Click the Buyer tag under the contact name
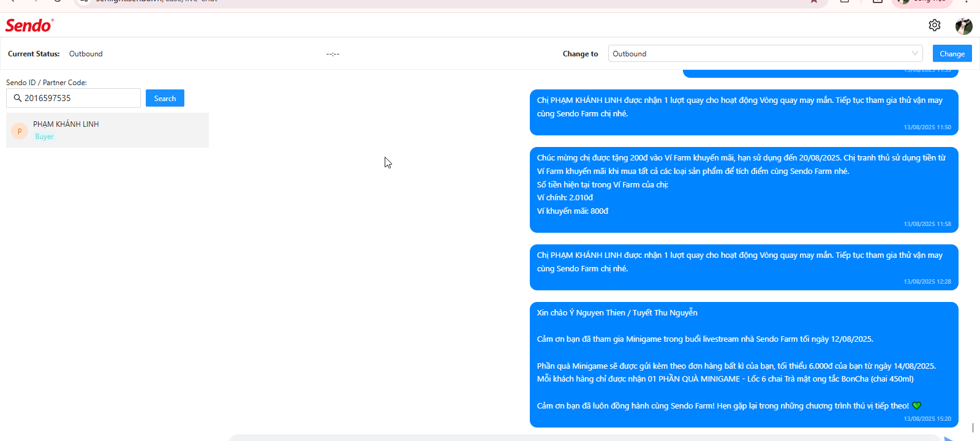 (x=44, y=137)
